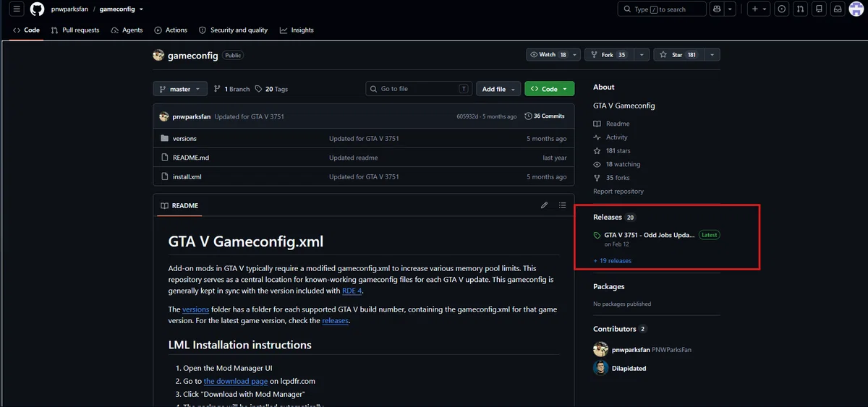Open the Readme link in About
The width and height of the screenshot is (868, 407).
611,124
